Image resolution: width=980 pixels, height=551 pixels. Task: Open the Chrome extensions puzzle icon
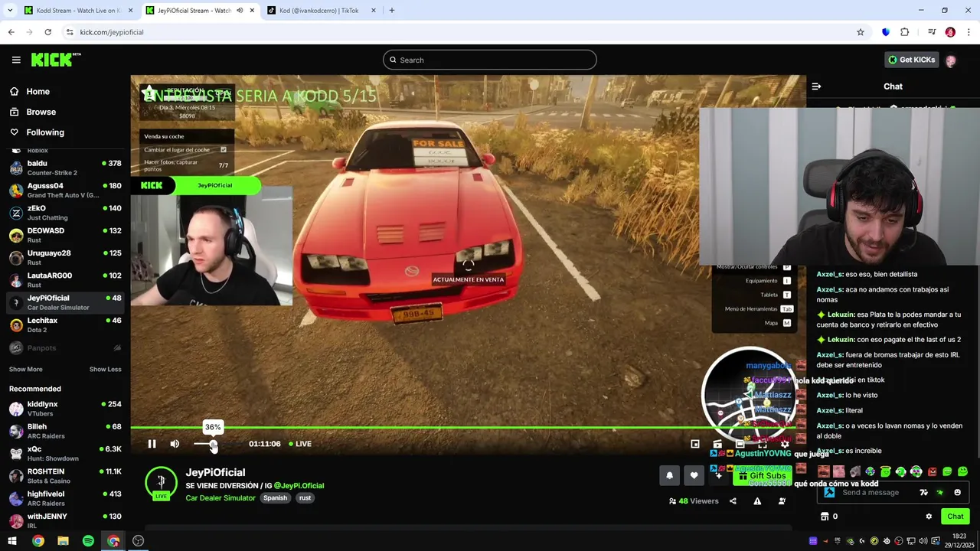(x=904, y=32)
